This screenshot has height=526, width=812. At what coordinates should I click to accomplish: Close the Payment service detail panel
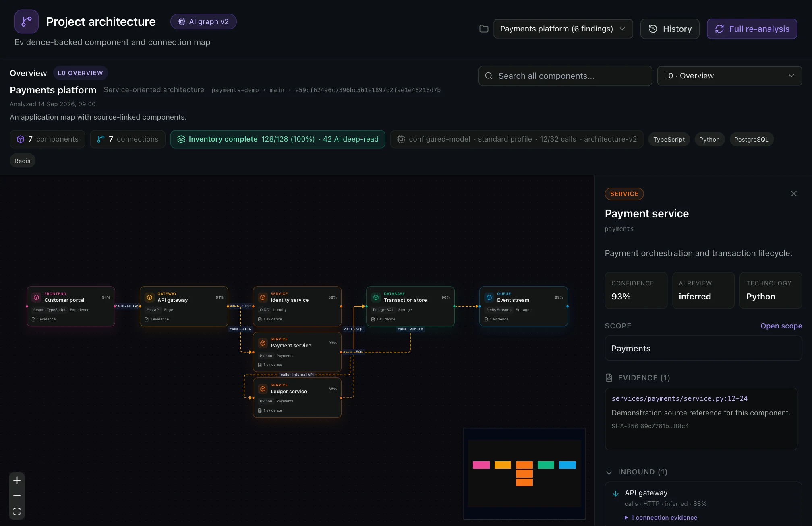[x=794, y=194]
